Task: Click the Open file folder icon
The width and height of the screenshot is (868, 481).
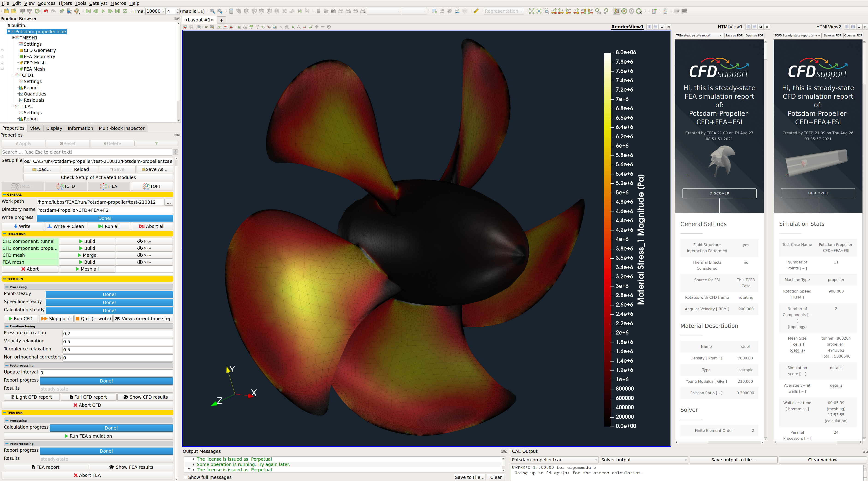Action: pos(6,11)
